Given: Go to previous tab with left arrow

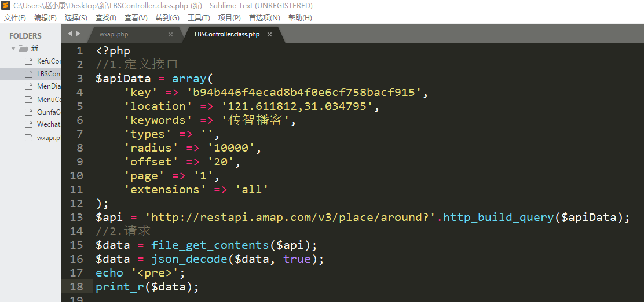Looking at the screenshot, I should coord(70,34).
